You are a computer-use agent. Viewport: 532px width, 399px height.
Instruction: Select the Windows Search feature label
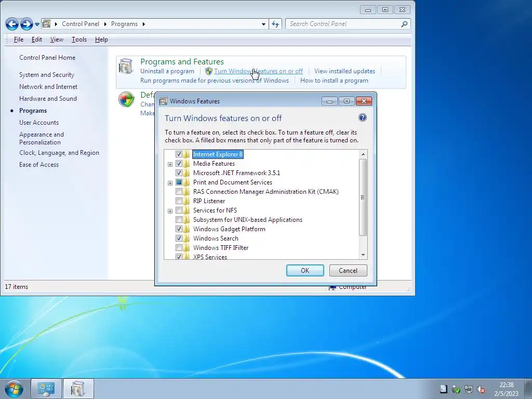click(x=216, y=238)
